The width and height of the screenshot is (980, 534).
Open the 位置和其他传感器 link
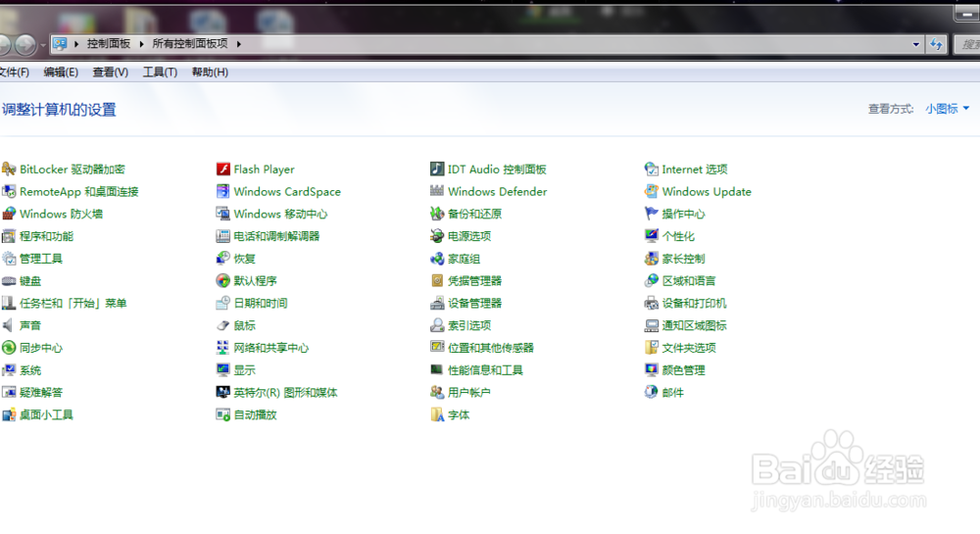pyautogui.click(x=491, y=348)
